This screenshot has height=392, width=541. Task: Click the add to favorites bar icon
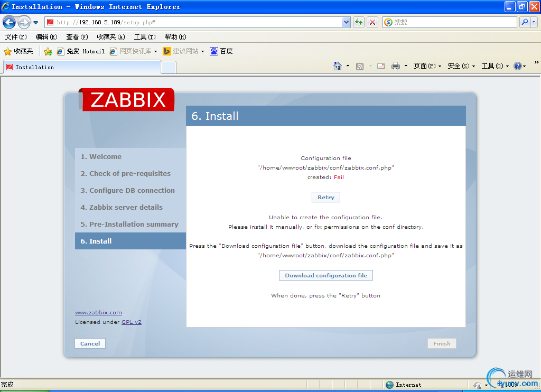48,51
